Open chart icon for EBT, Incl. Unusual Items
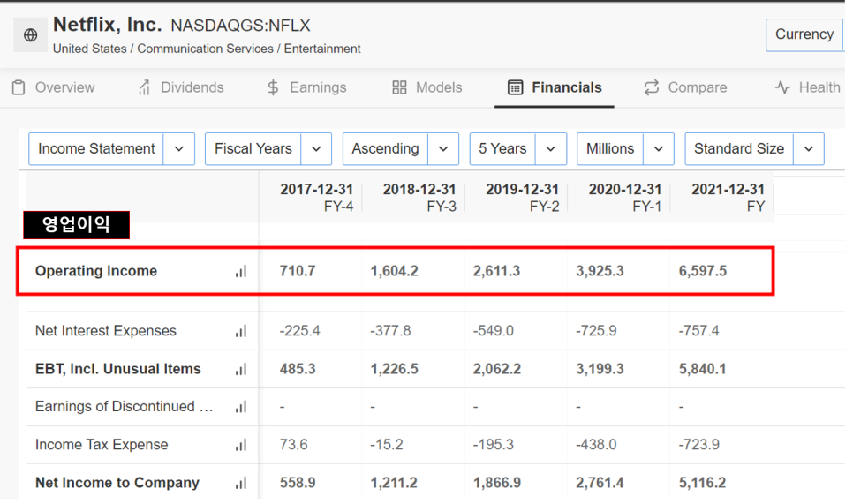Image resolution: width=853 pixels, height=504 pixels. 241,369
